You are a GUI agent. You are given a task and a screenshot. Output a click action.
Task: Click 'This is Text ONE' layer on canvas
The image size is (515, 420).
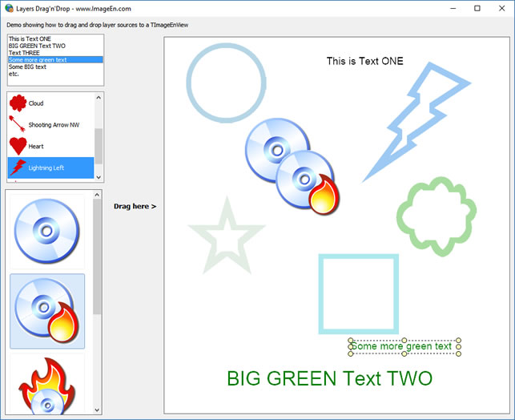pos(364,61)
